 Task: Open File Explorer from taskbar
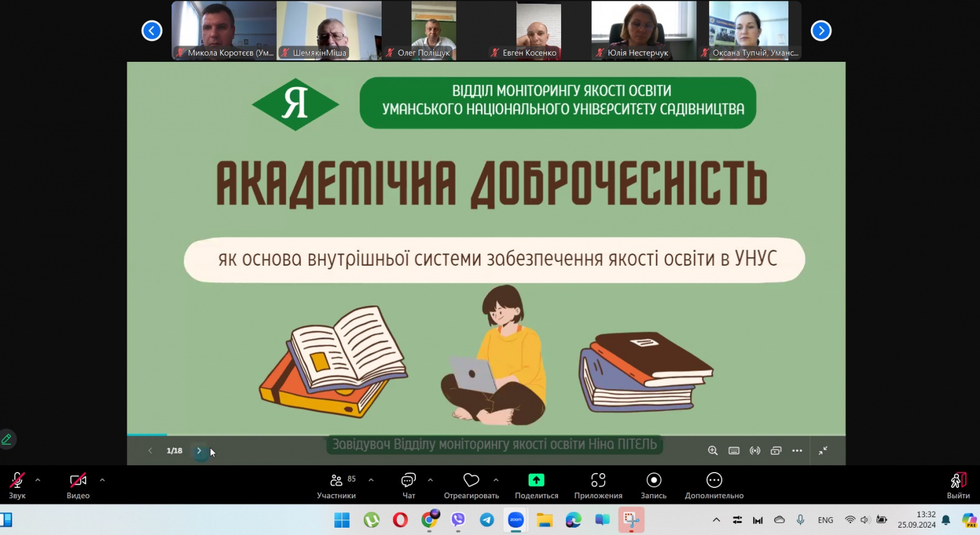point(545,520)
